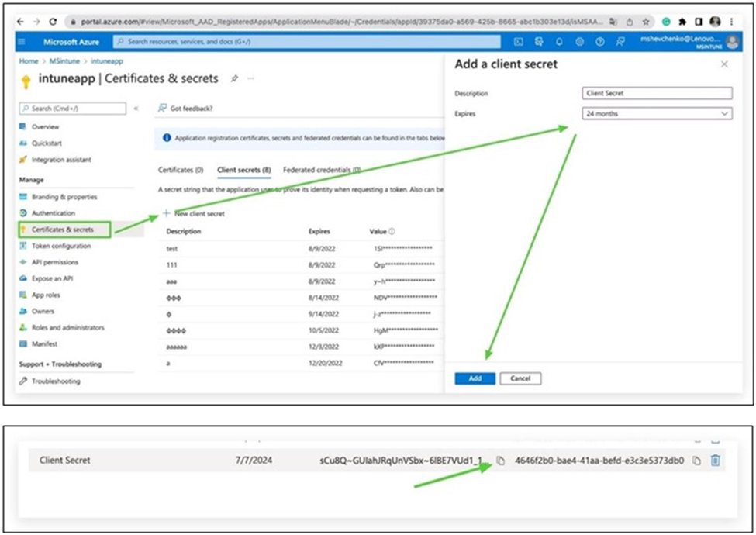Viewport: 756px width, 535px height.
Task: Open API permissions in sidebar
Action: 54,262
